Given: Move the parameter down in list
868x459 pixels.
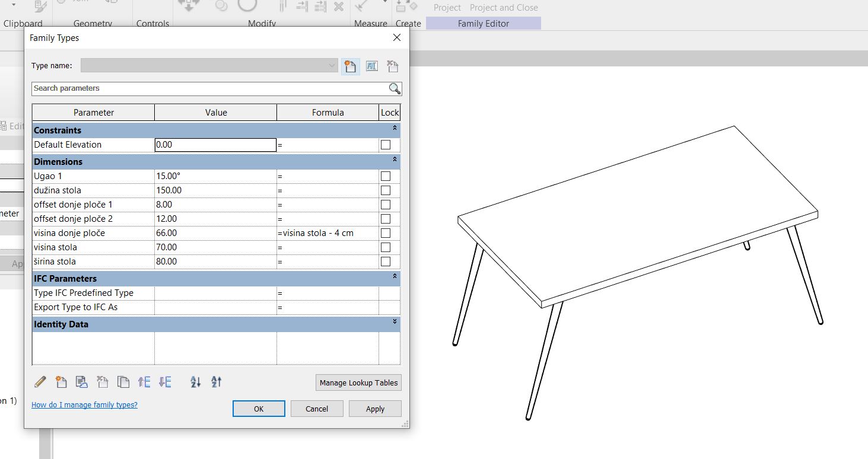Looking at the screenshot, I should [165, 382].
